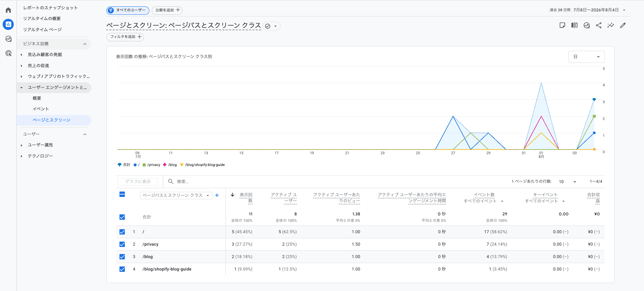Click the search magnifier icon

point(171,181)
